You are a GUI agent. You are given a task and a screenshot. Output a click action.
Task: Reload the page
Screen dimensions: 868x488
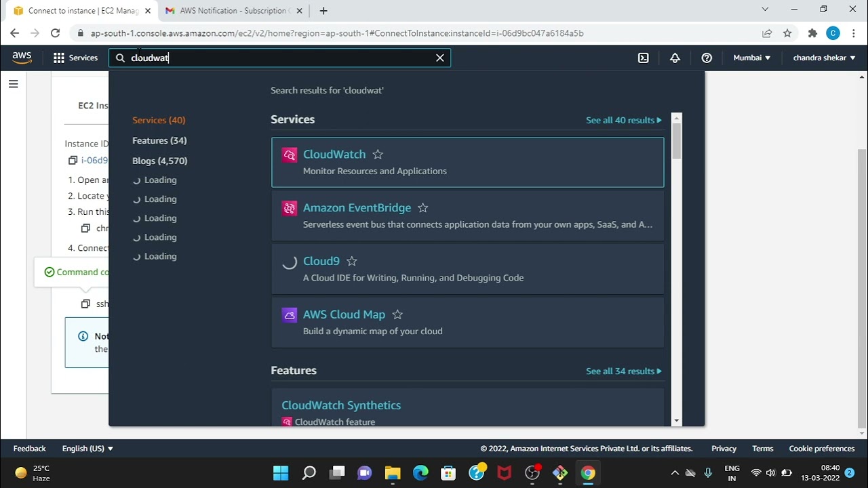55,33
